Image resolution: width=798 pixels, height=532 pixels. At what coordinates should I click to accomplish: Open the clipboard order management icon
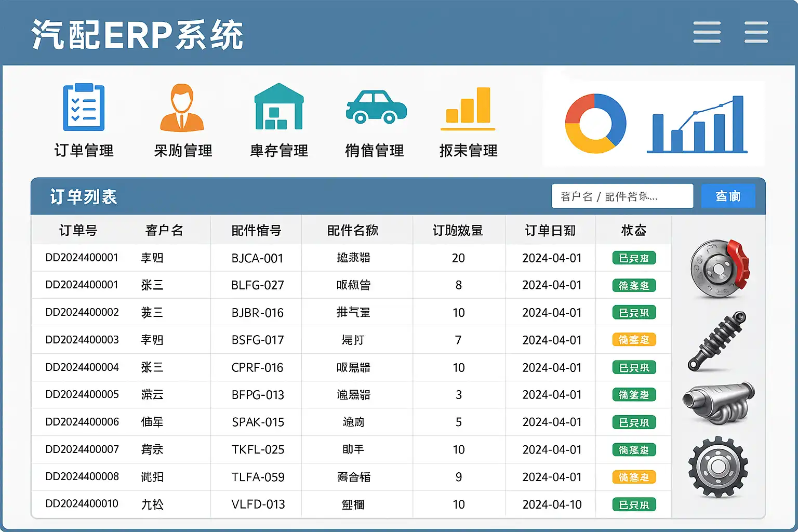click(84, 108)
